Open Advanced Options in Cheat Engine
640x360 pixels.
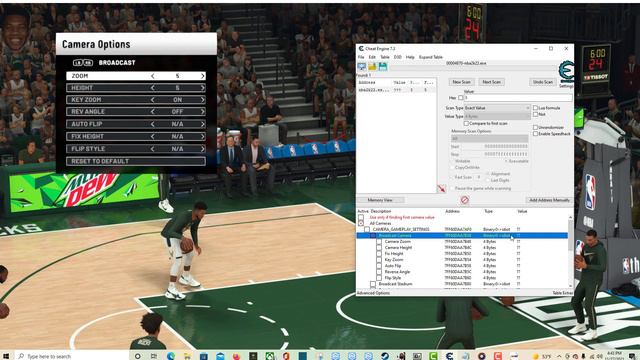click(373, 293)
